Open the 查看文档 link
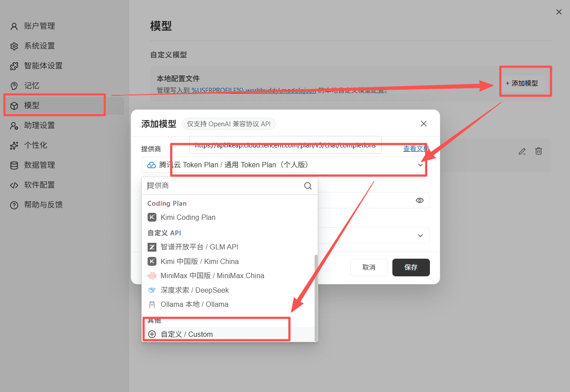Image resolution: width=570 pixels, height=392 pixels. tap(415, 149)
